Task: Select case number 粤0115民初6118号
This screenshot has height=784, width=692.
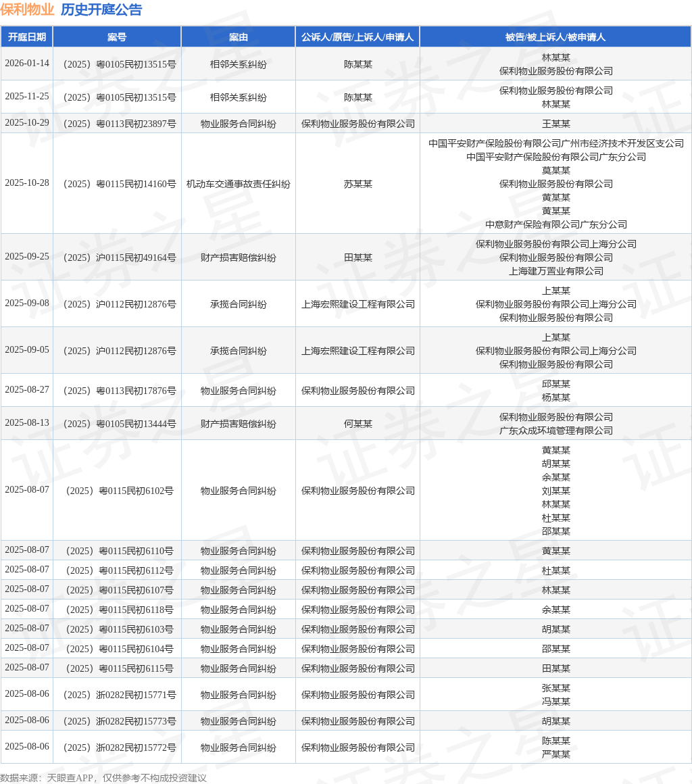Action: point(119,610)
